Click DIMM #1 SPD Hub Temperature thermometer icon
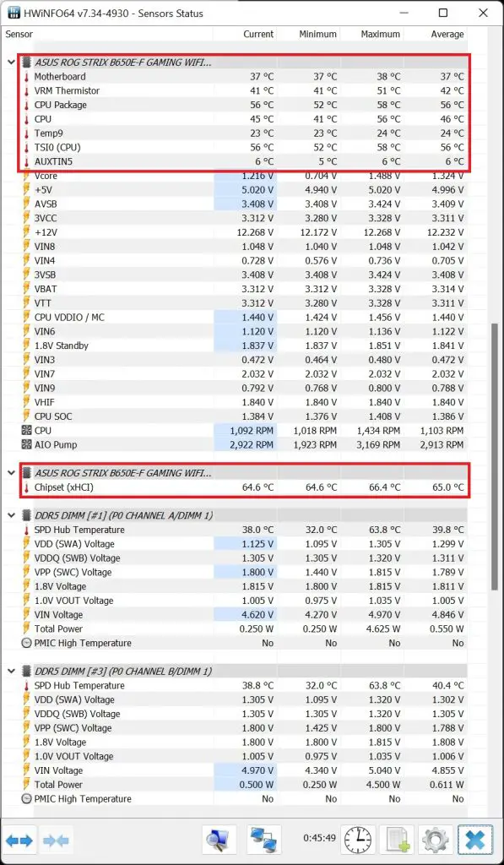Screen dimensions: 504x865 [26, 530]
